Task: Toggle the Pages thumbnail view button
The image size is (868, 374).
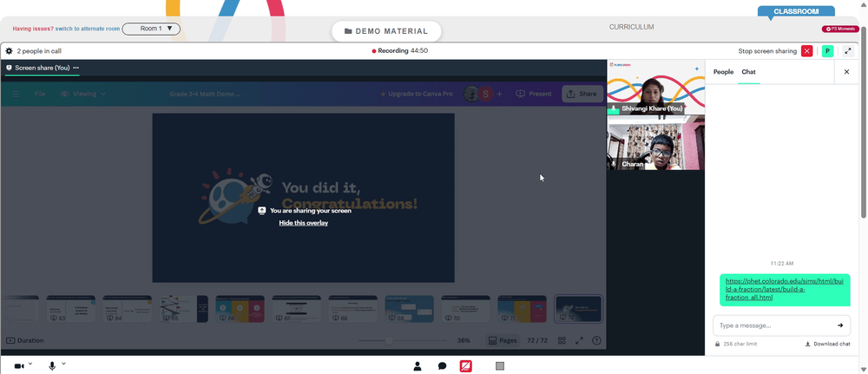Action: pos(503,340)
